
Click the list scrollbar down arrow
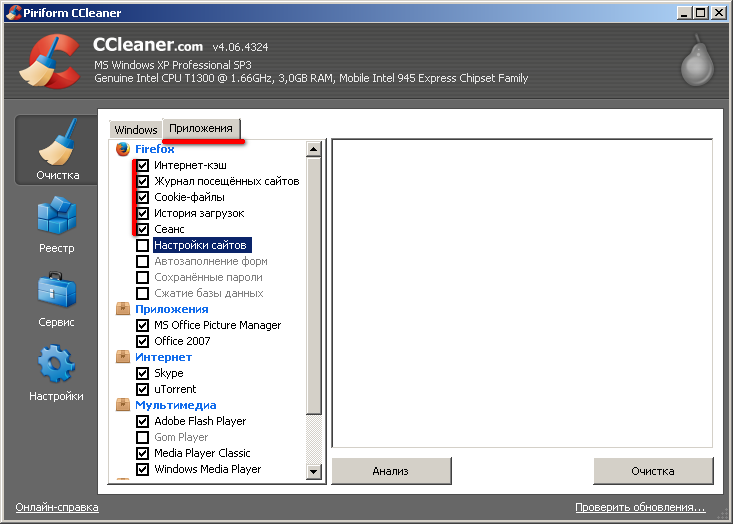[313, 472]
